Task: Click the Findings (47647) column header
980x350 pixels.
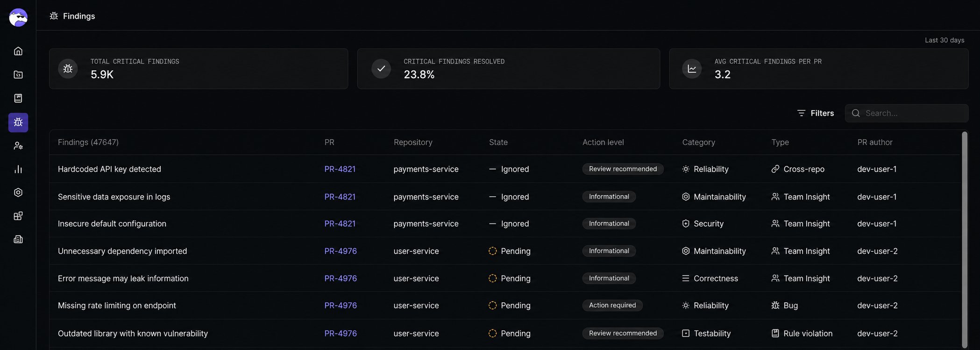Action: click(x=88, y=142)
